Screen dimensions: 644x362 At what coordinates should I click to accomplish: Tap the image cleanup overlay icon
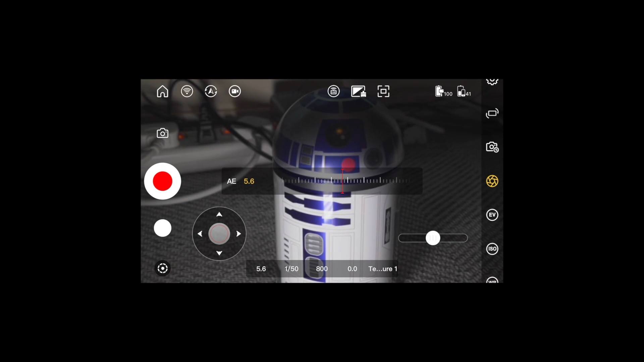tap(358, 91)
